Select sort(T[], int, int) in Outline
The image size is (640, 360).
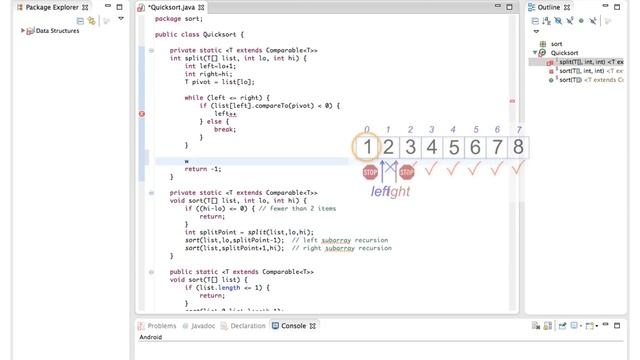click(585, 71)
